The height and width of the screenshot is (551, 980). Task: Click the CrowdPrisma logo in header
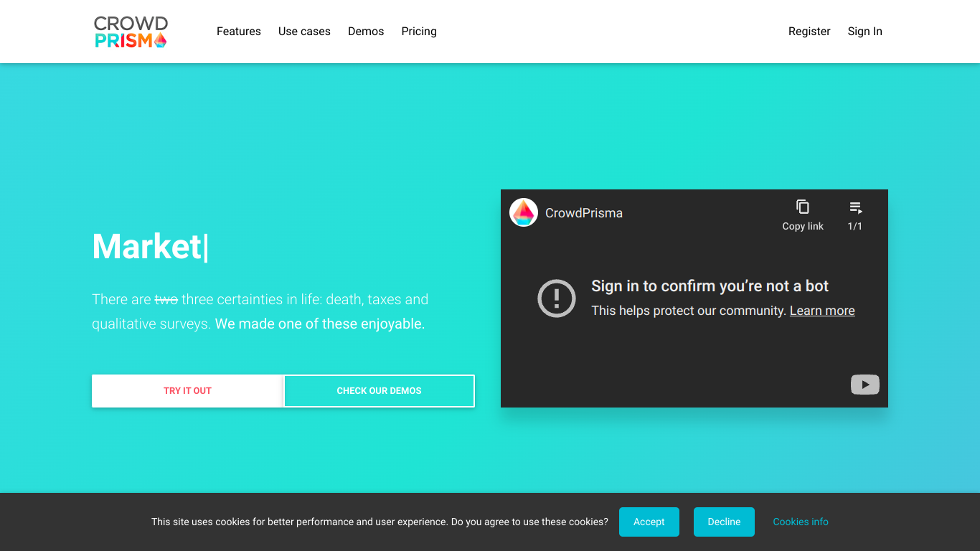[x=131, y=32]
